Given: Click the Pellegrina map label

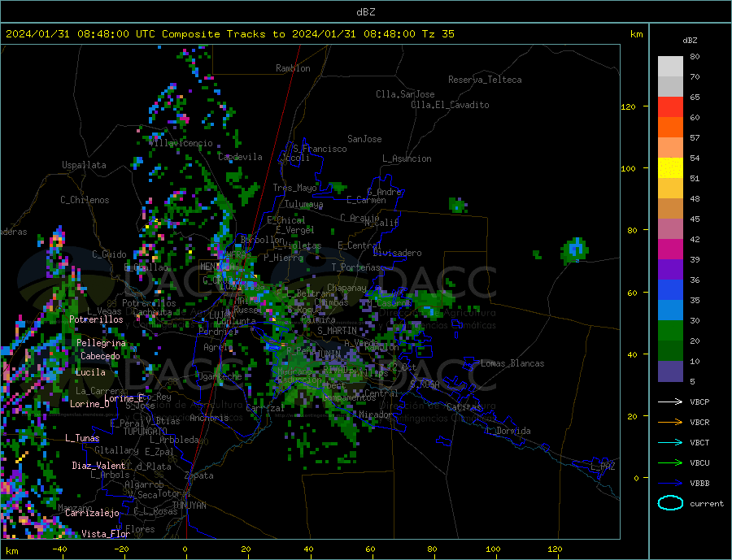Looking at the screenshot, I should click(102, 343).
